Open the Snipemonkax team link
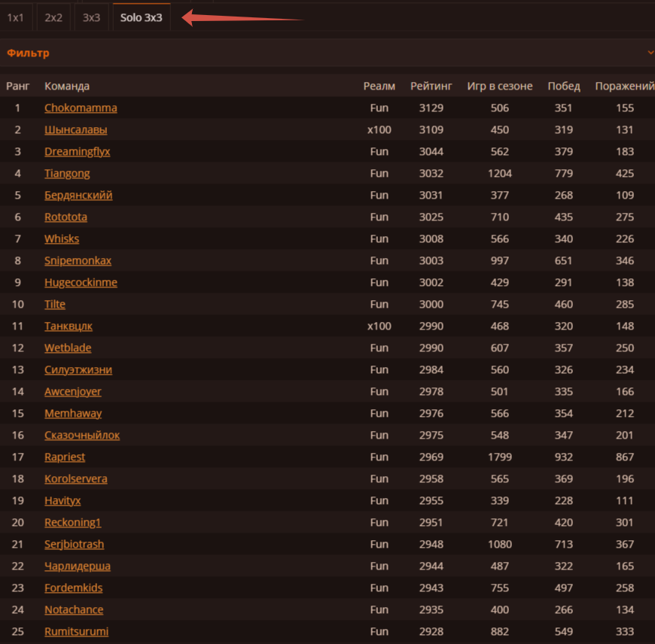Viewport: 655px width, 644px height. coord(78,260)
